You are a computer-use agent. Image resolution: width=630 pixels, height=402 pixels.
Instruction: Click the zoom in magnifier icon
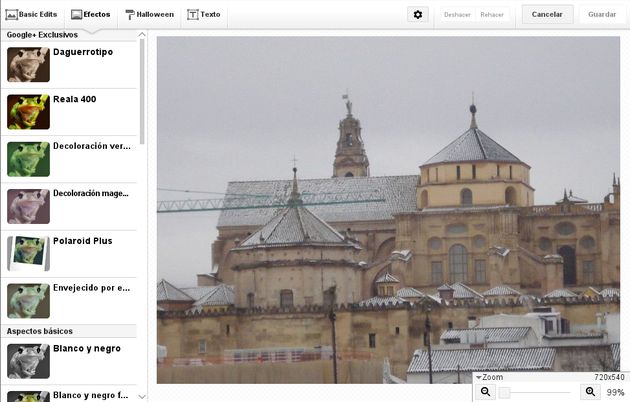point(590,392)
